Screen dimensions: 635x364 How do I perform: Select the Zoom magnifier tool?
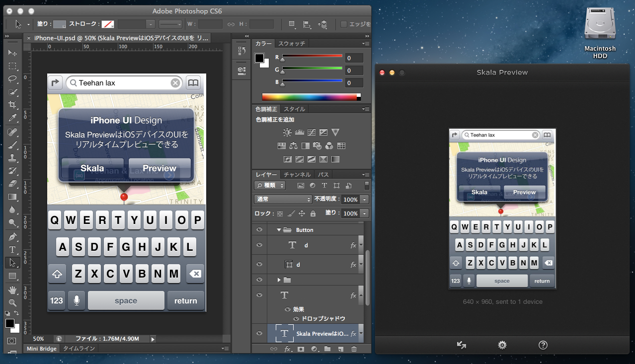pyautogui.click(x=12, y=302)
